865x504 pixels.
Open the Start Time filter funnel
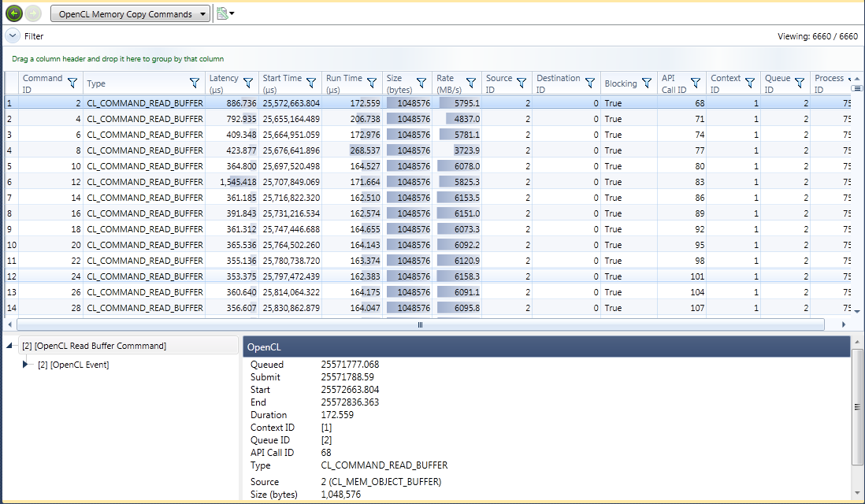point(311,83)
